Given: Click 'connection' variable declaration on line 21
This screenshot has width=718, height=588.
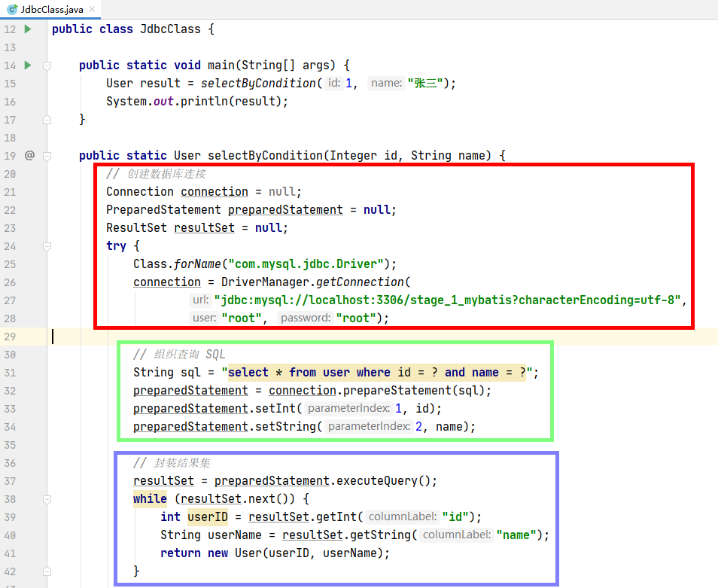Looking at the screenshot, I should 214,192.
